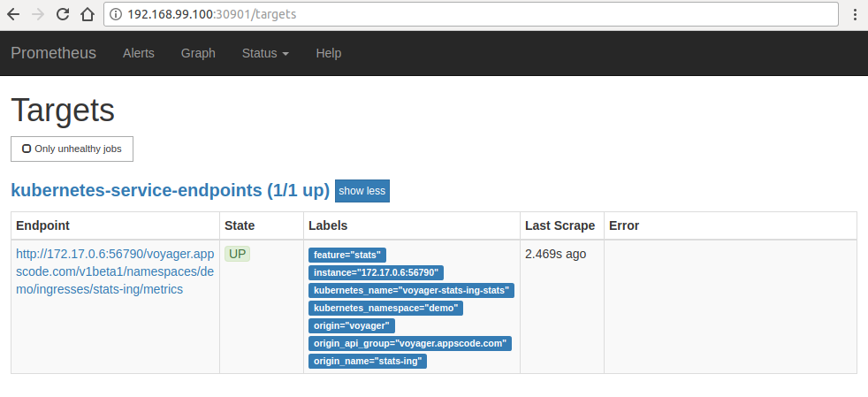The height and width of the screenshot is (397, 868).
Task: Click the feature="stats" label badge
Action: click(347, 255)
